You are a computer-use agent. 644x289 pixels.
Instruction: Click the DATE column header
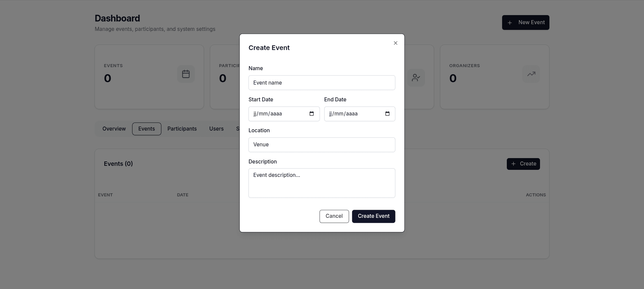pos(183,195)
